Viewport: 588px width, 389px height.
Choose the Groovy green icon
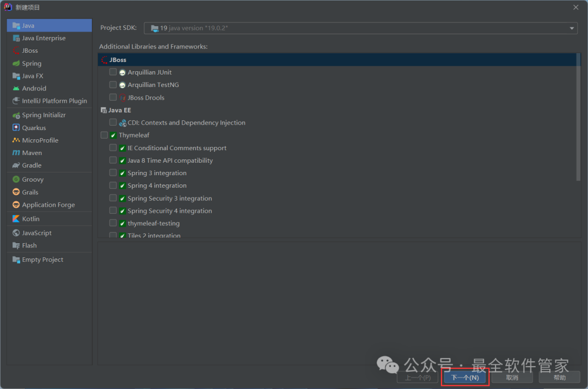click(16, 180)
